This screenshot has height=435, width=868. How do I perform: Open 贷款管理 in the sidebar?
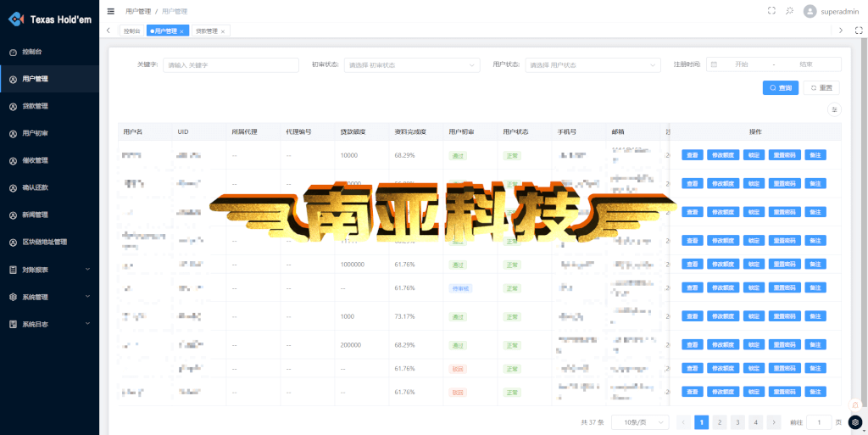tap(50, 106)
